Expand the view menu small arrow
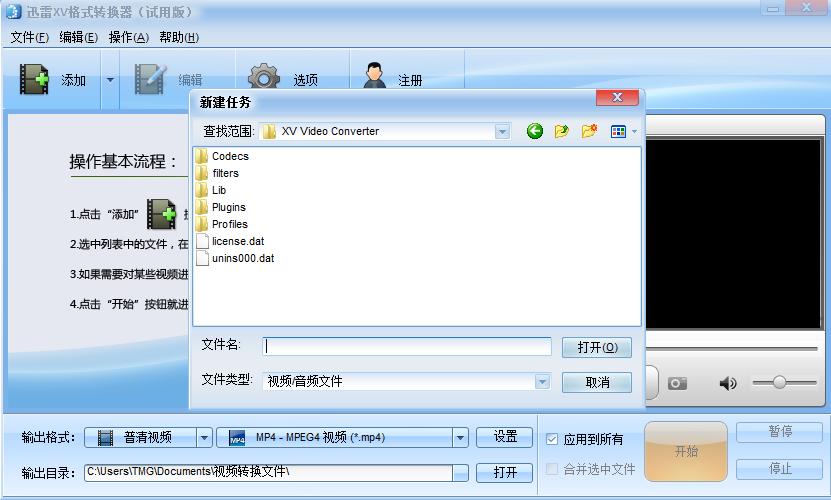The height and width of the screenshot is (500, 831). tap(634, 131)
